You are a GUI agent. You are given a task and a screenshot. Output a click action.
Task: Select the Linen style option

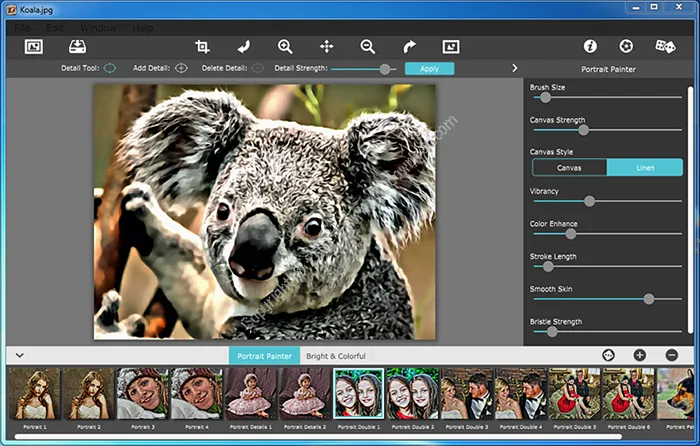click(x=645, y=168)
